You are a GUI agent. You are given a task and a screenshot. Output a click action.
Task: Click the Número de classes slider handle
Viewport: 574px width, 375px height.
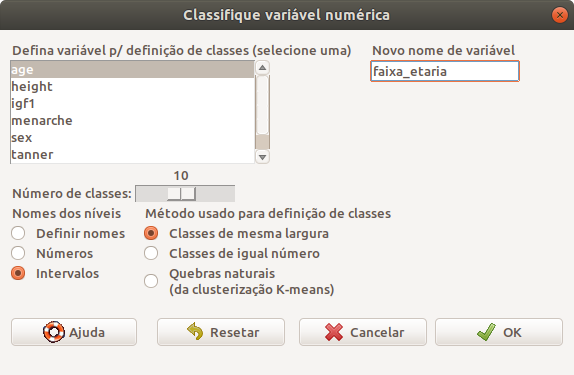coord(181,193)
